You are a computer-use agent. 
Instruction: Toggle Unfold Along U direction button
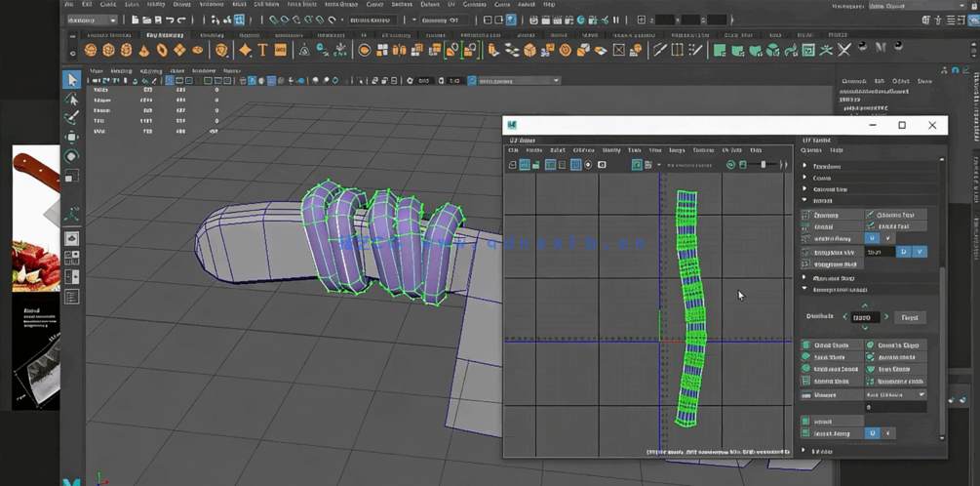872,238
